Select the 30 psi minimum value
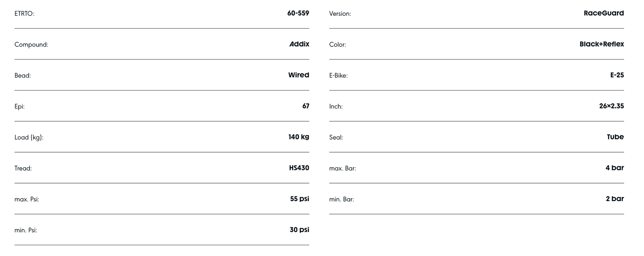 [x=299, y=230]
